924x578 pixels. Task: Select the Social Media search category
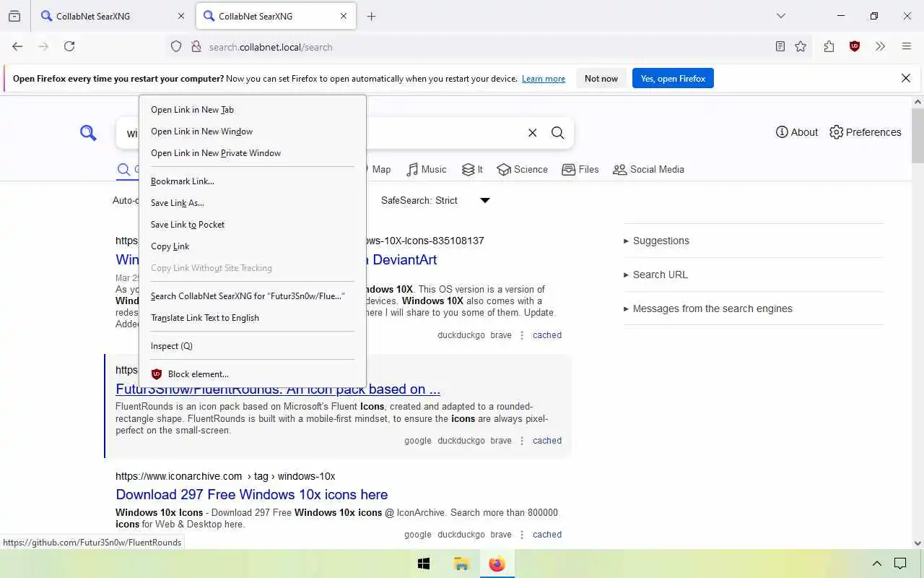648,169
